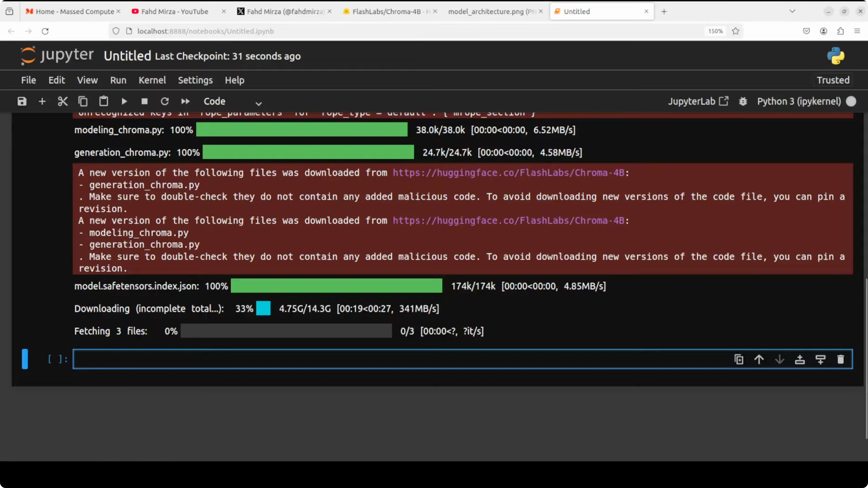
Task: Move the cell up with the arrow icon
Action: [759, 359]
